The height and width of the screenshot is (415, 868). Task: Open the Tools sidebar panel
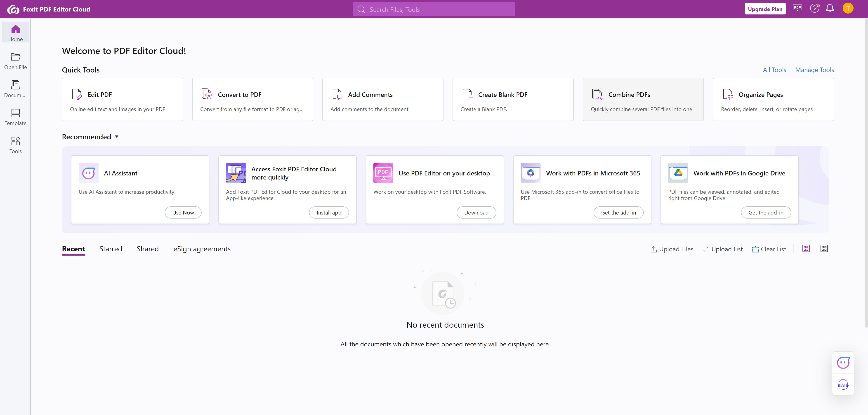point(16,145)
